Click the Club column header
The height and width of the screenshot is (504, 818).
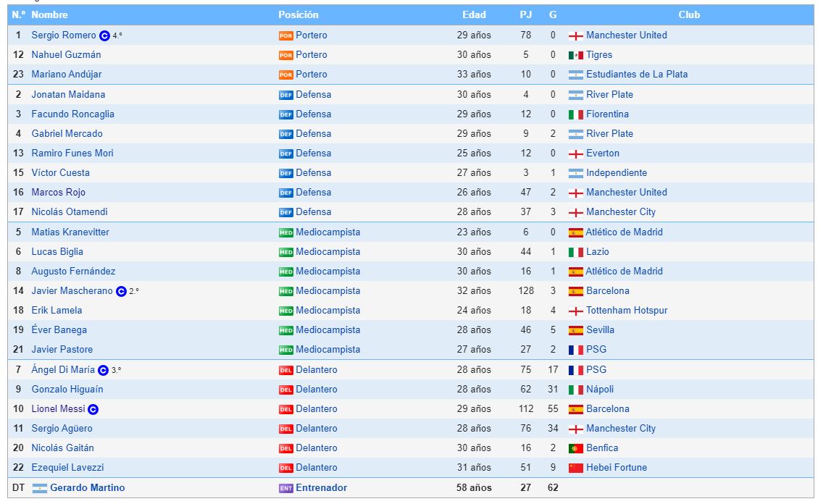coord(689,15)
